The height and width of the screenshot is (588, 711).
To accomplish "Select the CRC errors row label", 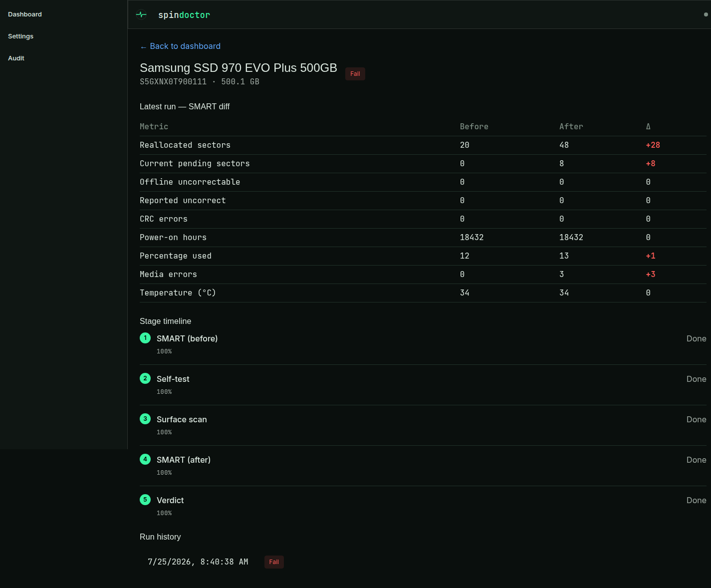I will 164,219.
